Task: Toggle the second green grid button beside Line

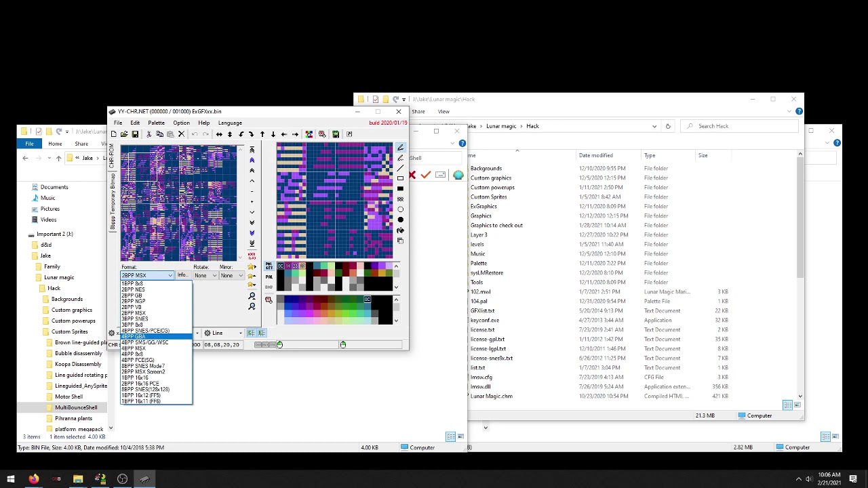Action: pos(261,333)
